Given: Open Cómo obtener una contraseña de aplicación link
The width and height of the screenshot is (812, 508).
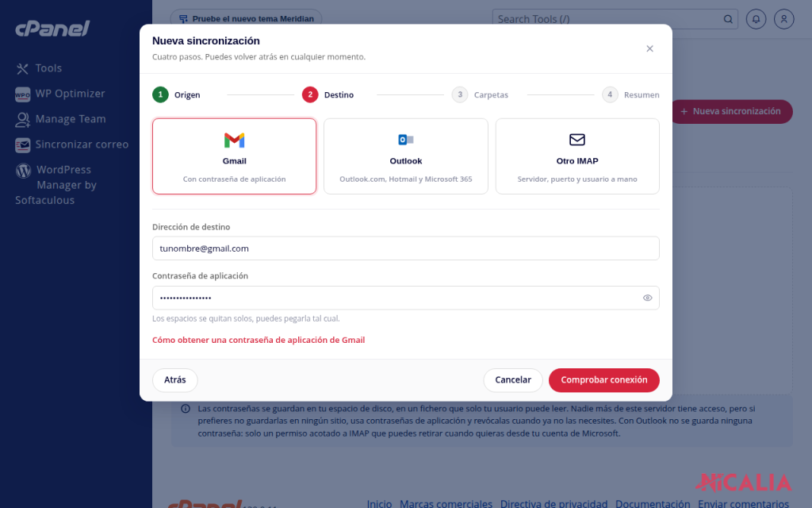Looking at the screenshot, I should coord(259,340).
